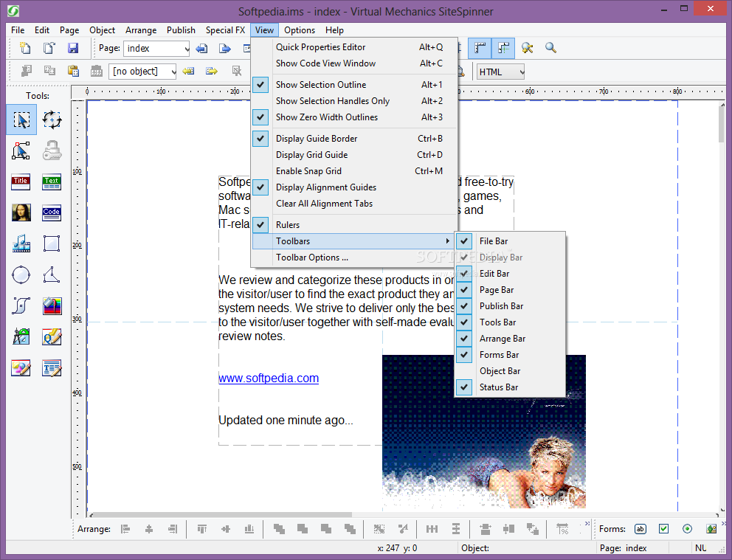Toggle Edit Bar visibility

pyautogui.click(x=510, y=274)
